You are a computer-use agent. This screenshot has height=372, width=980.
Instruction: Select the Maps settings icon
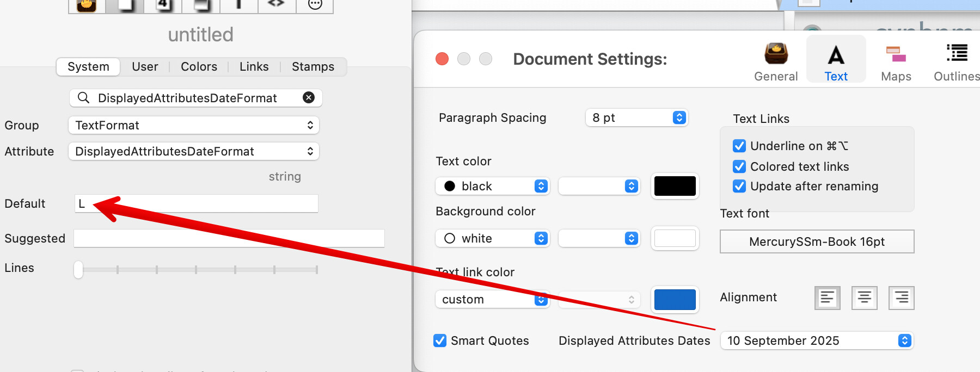(896, 61)
